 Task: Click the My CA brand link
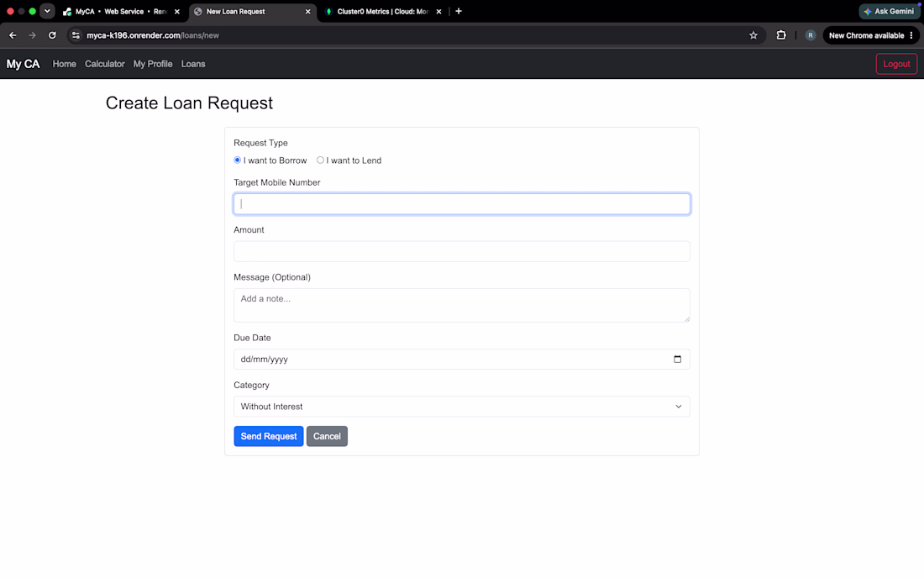23,64
